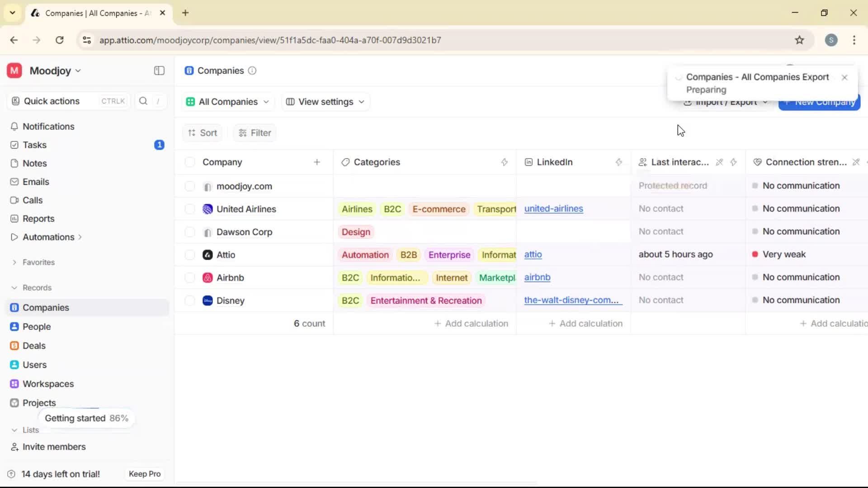Open Getting started 86% progress
This screenshot has height=488, width=868.
click(x=86, y=418)
